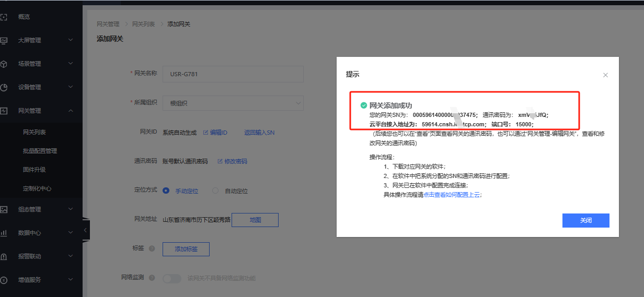This screenshot has height=297, width=644.
Task: Click the 场景管理 cube icon
Action: [4, 64]
